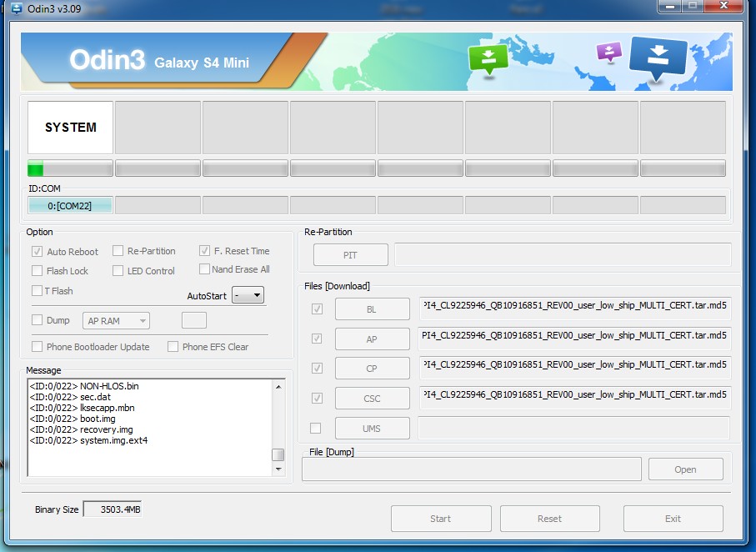The height and width of the screenshot is (552, 756).
Task: Click the sec.dat log line
Action: click(x=70, y=397)
